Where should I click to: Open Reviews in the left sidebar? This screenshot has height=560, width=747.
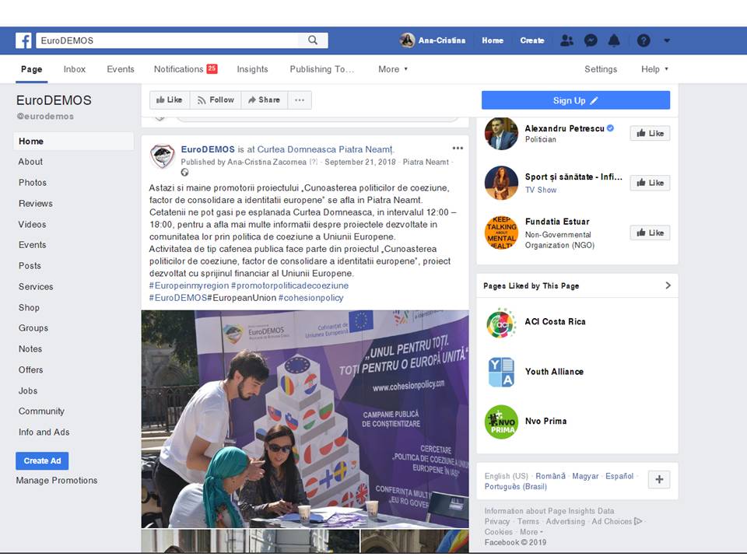point(35,204)
